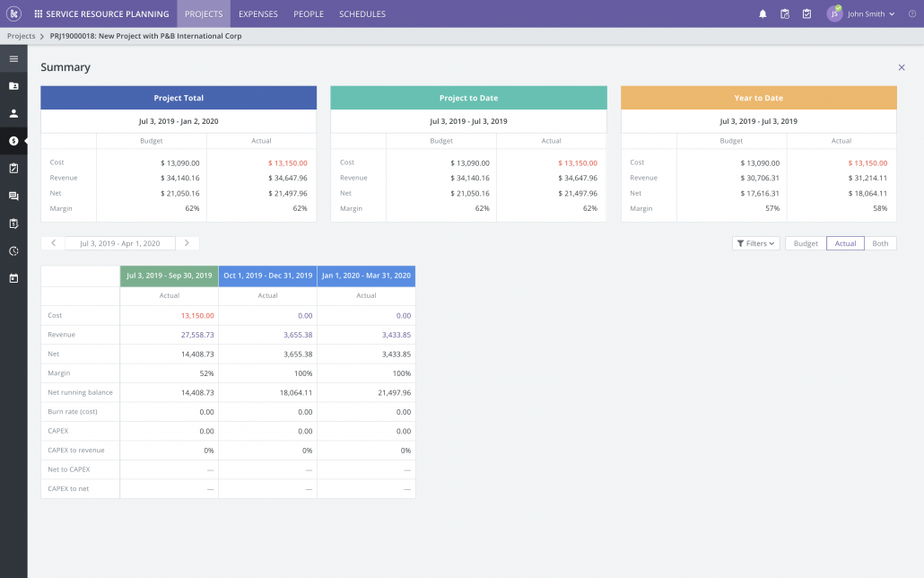This screenshot has width=924, height=578.
Task: Click the Project Total card header
Action: tap(179, 98)
